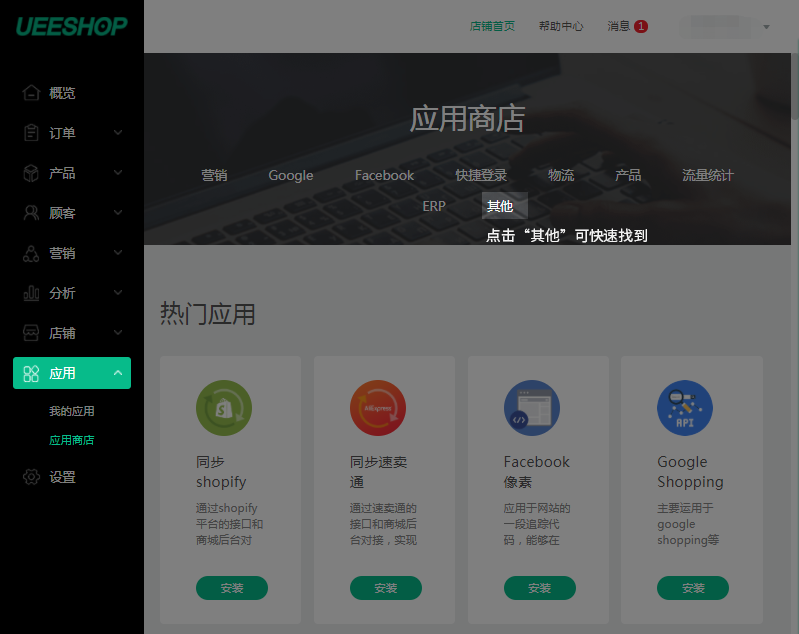Expand the 订单 menu chevron
Image resolution: width=799 pixels, height=634 pixels.
click(x=118, y=133)
